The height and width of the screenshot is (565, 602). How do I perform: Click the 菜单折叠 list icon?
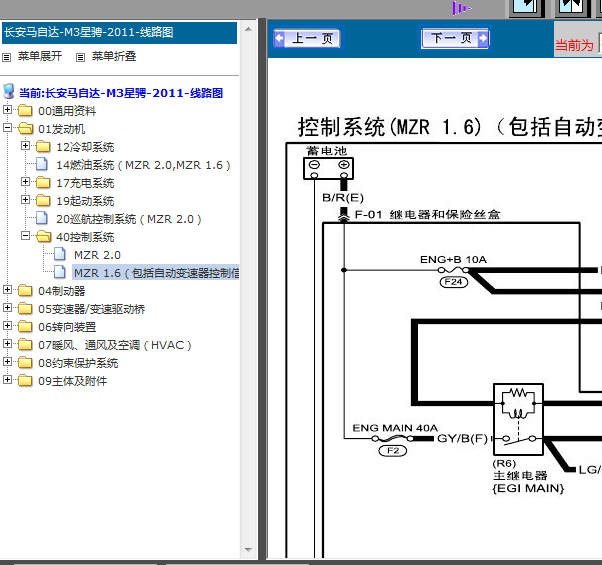(80, 58)
